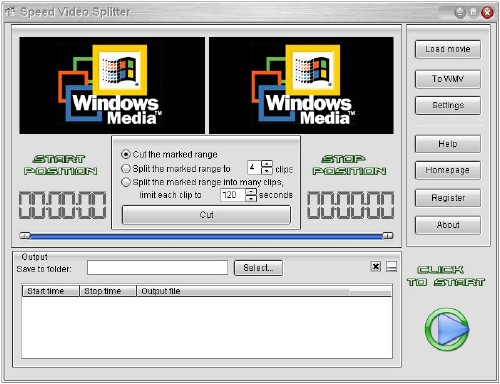Decrease seconds limit with down arrow
The width and height of the screenshot is (500, 384).
[251, 198]
